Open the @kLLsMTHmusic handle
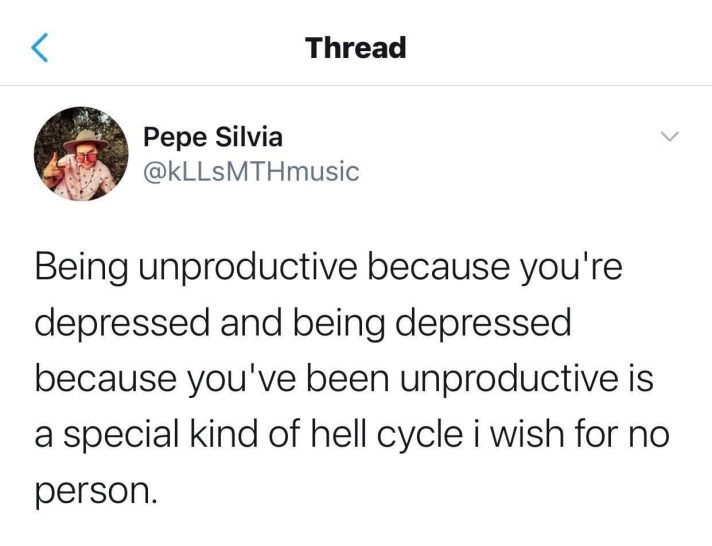This screenshot has width=712, height=546. [251, 171]
